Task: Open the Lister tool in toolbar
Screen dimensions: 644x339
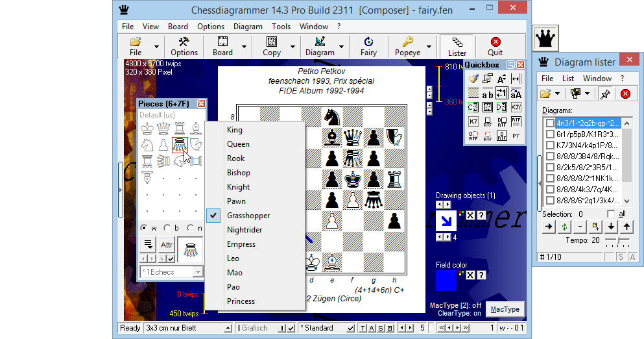Action: 457,46
